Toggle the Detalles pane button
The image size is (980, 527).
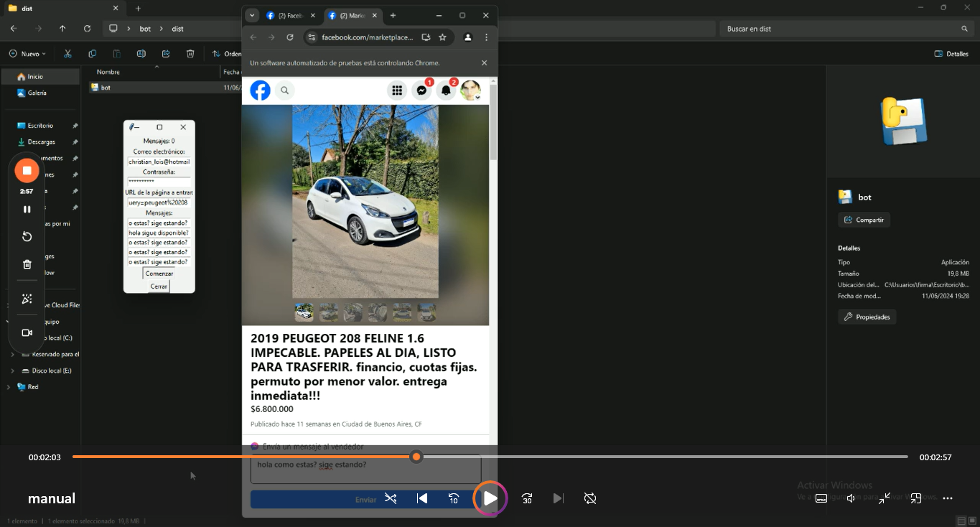pos(951,54)
